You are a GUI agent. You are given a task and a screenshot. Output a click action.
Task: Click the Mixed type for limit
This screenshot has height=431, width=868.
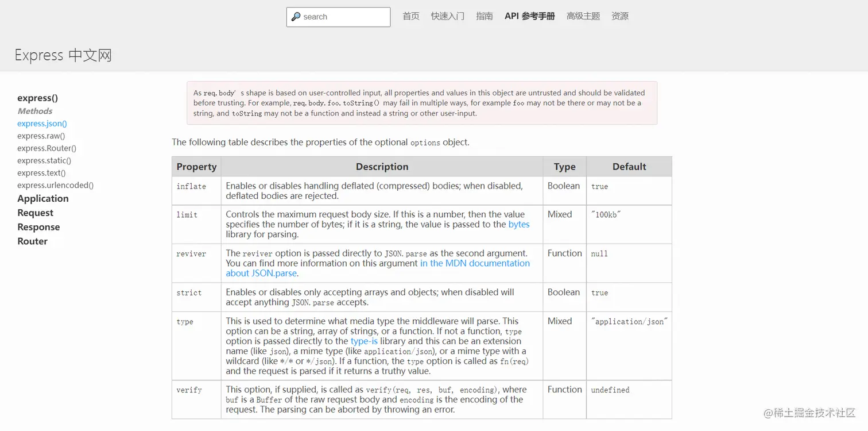[560, 214]
